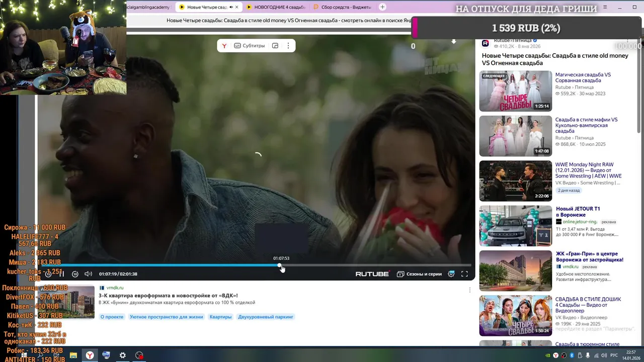This screenshot has width=644, height=362.
Task: Click the Yandex Y icon on video overlay
Action: (224, 46)
